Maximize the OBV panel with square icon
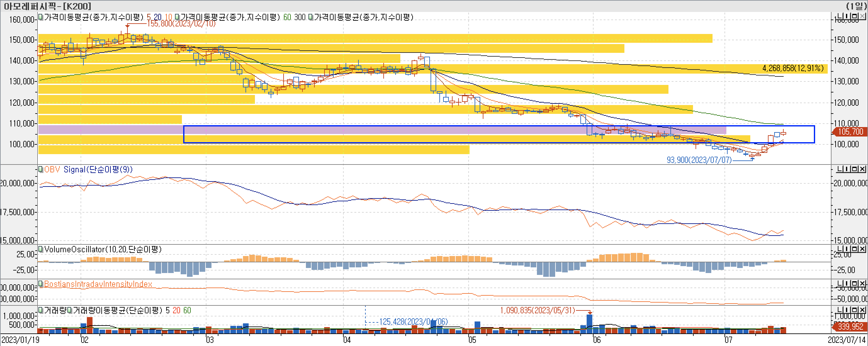868x346 pixels. [x=854, y=169]
